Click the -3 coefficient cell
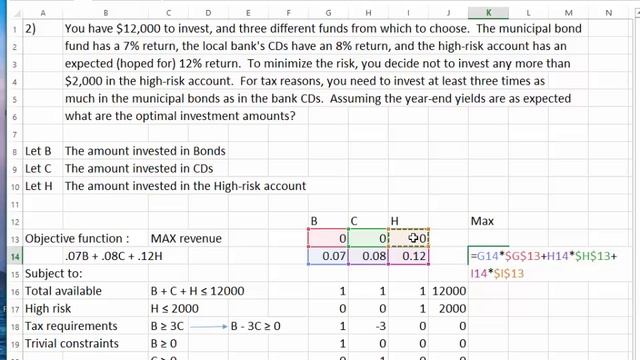640x360 pixels. coord(368,326)
